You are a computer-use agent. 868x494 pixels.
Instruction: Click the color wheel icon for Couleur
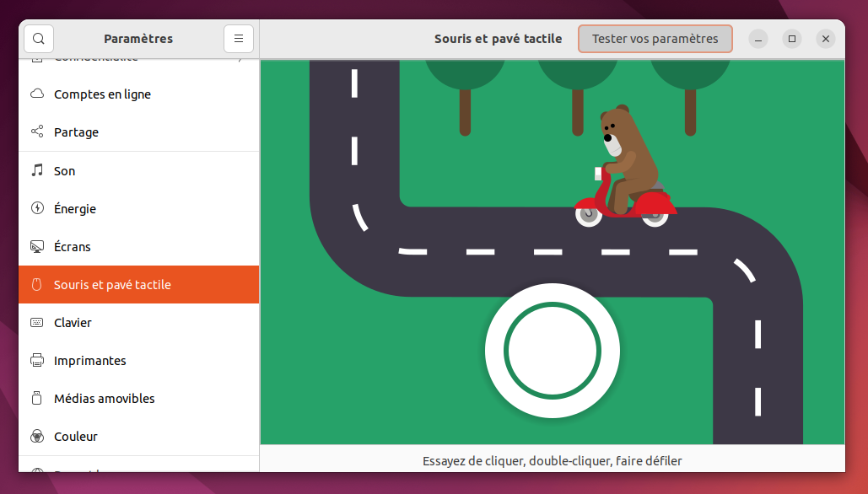click(37, 437)
